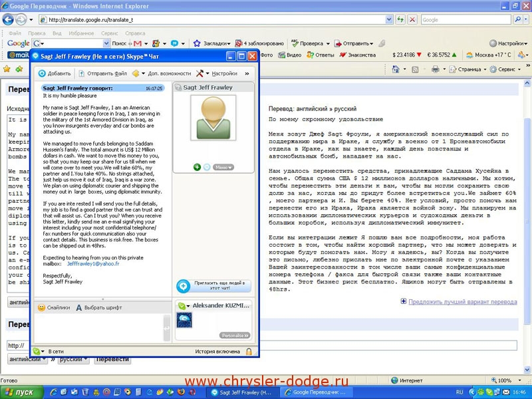Switch to Sagt Jeff Frawley taskbar button
532x399 pixels.
coord(242,392)
